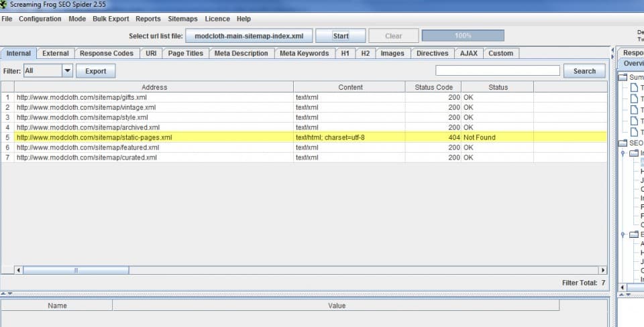
Task: Click the Export button
Action: [96, 71]
